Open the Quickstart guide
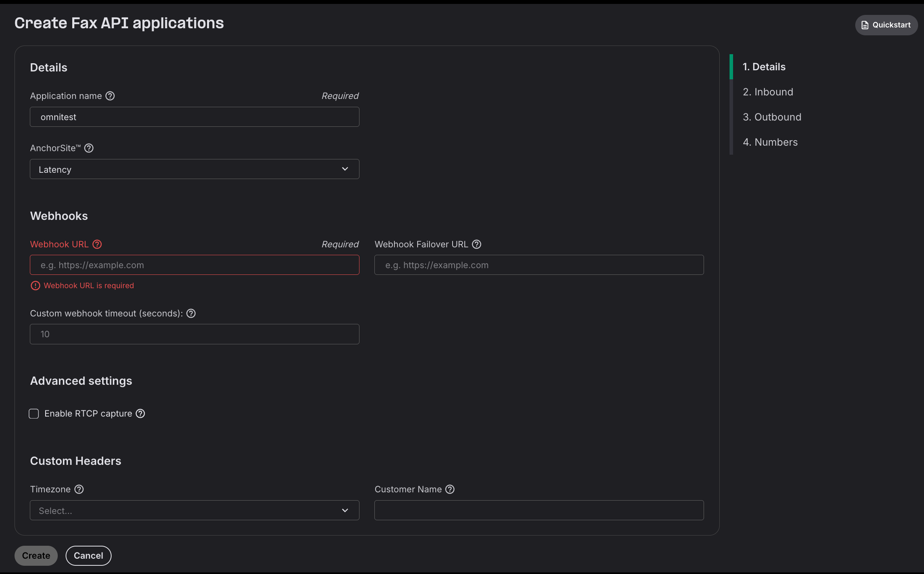 886,25
